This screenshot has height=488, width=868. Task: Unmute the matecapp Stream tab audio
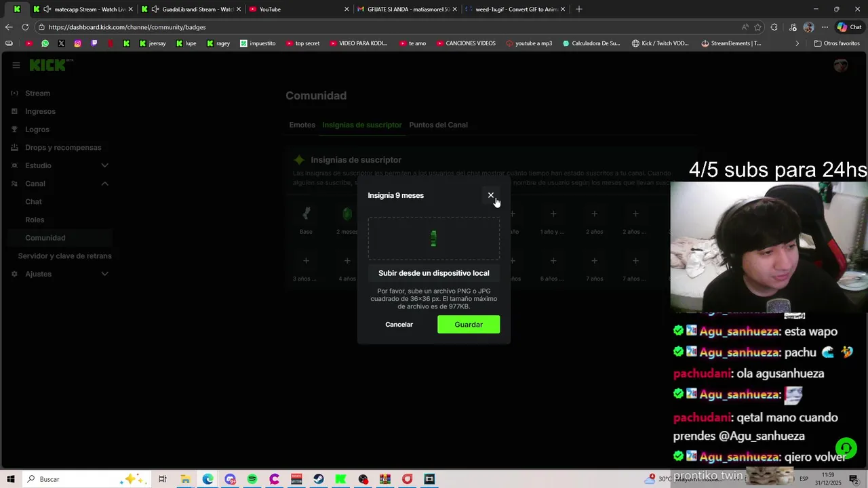[47, 9]
